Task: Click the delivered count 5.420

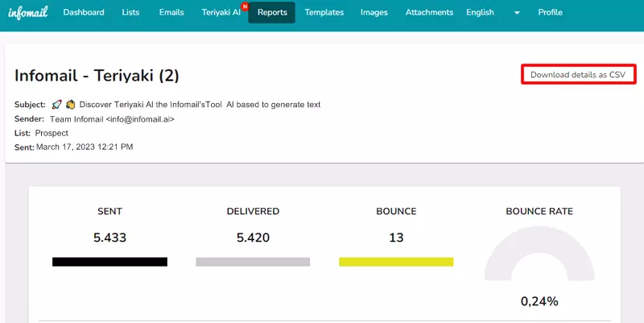Action: pos(253,238)
